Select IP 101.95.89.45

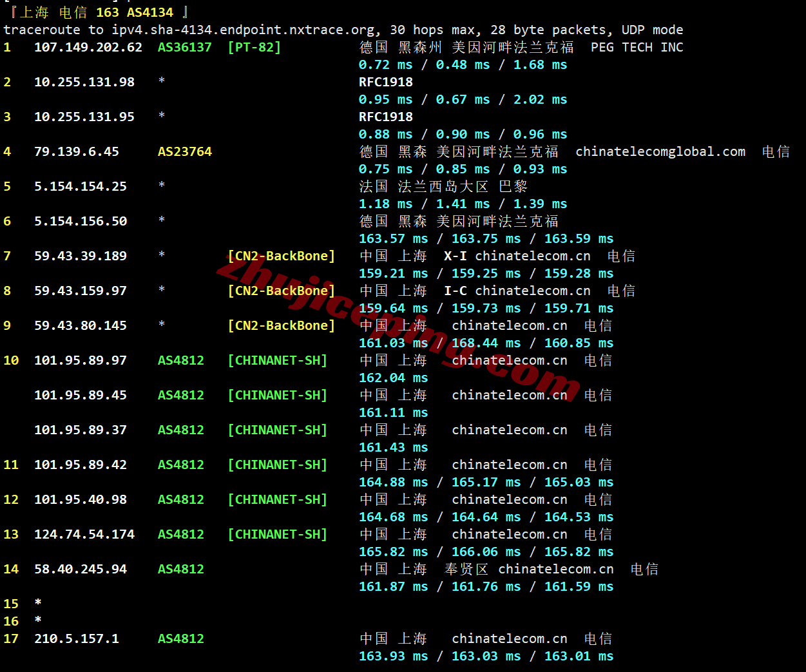pyautogui.click(x=81, y=395)
